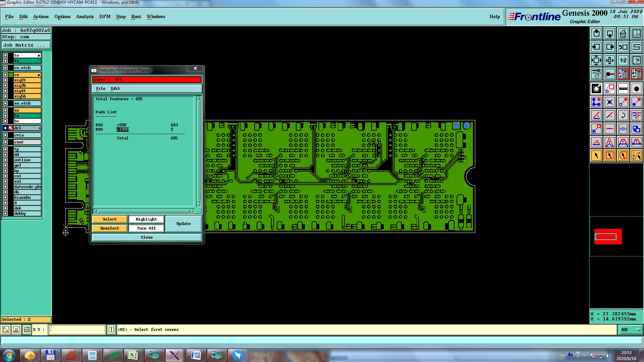Toggle display checkbox for outline layer

(x=5, y=160)
